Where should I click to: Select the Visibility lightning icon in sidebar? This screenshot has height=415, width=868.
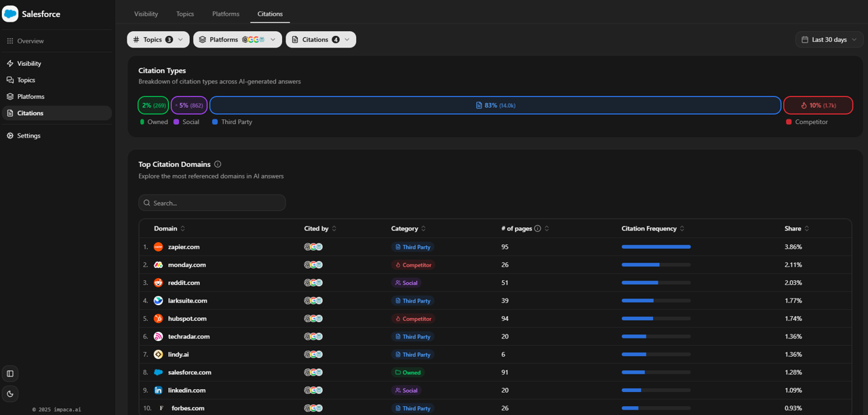(9, 63)
